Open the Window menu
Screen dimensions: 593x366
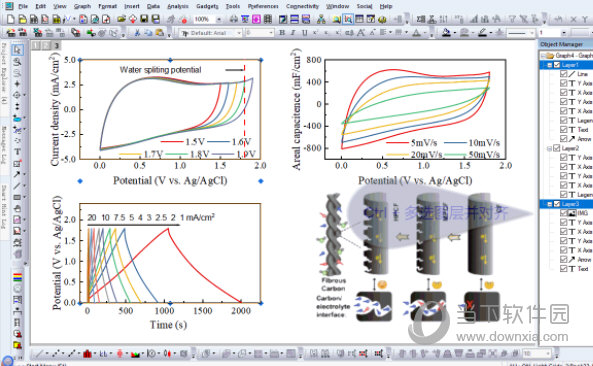coord(337,6)
